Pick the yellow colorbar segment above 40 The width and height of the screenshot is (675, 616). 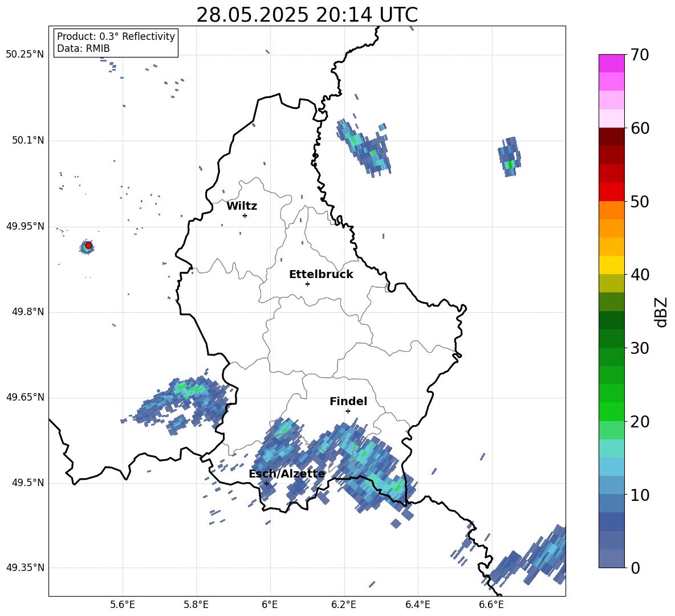click(611, 264)
